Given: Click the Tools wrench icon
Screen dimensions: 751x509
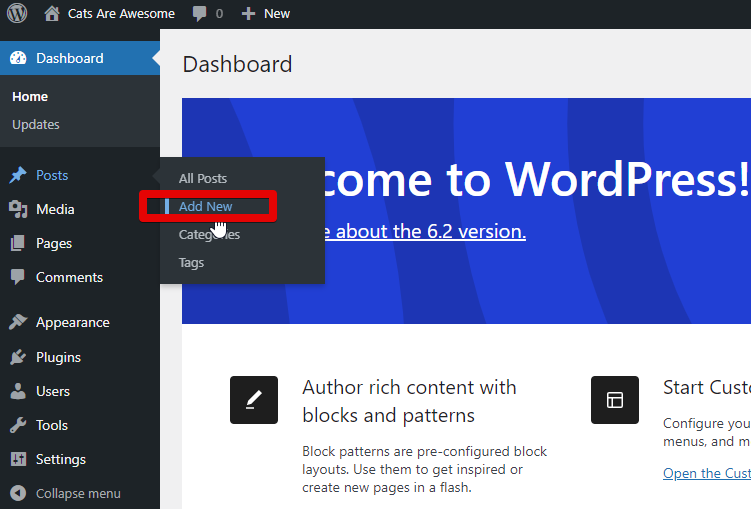Looking at the screenshot, I should [18, 425].
